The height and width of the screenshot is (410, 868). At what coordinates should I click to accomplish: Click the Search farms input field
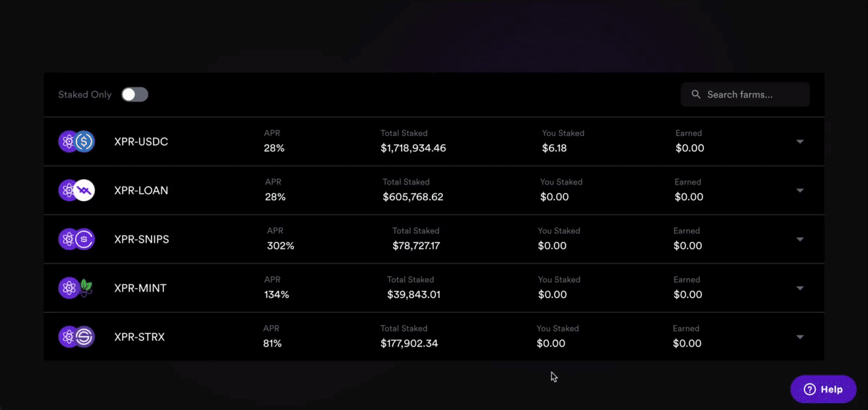745,94
